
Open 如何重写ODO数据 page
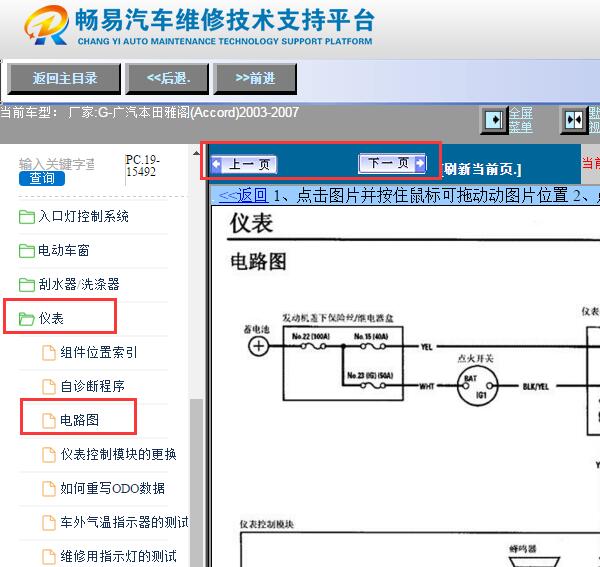(x=112, y=488)
